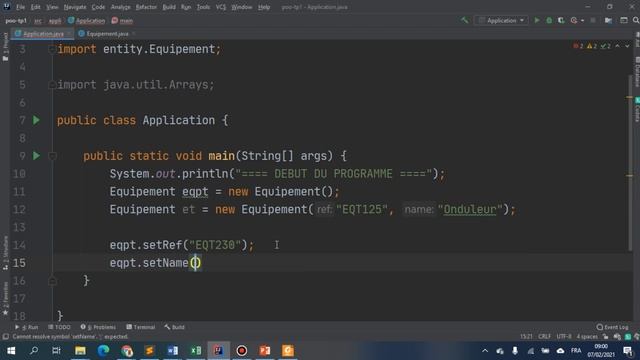
Task: Click the UTF-8 encoding selector
Action: [x=564, y=337]
